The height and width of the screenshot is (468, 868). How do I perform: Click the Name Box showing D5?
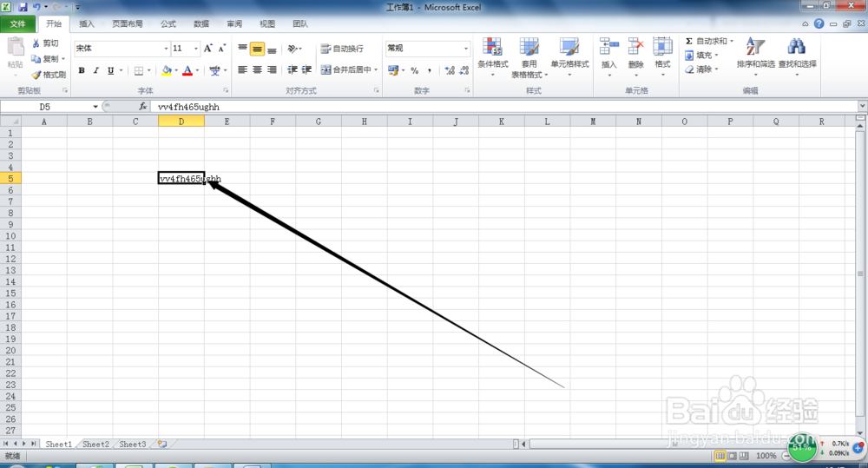pos(45,107)
